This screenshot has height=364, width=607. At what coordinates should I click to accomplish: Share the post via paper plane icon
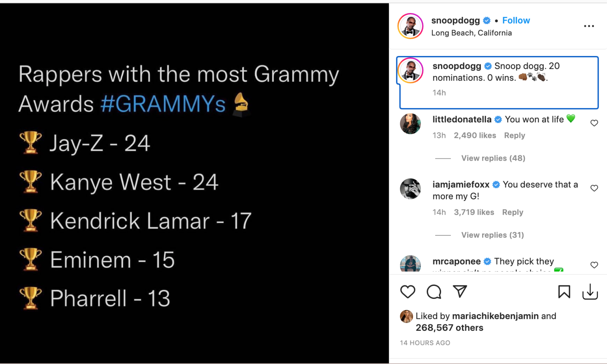tap(460, 291)
